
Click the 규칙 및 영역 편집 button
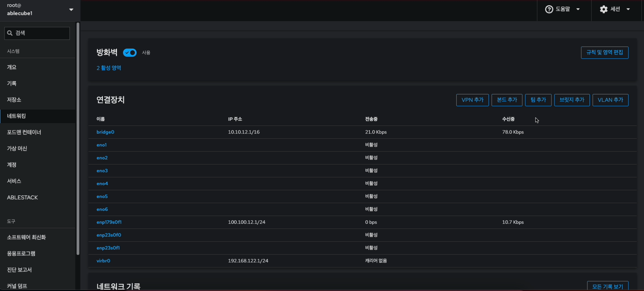pos(604,52)
